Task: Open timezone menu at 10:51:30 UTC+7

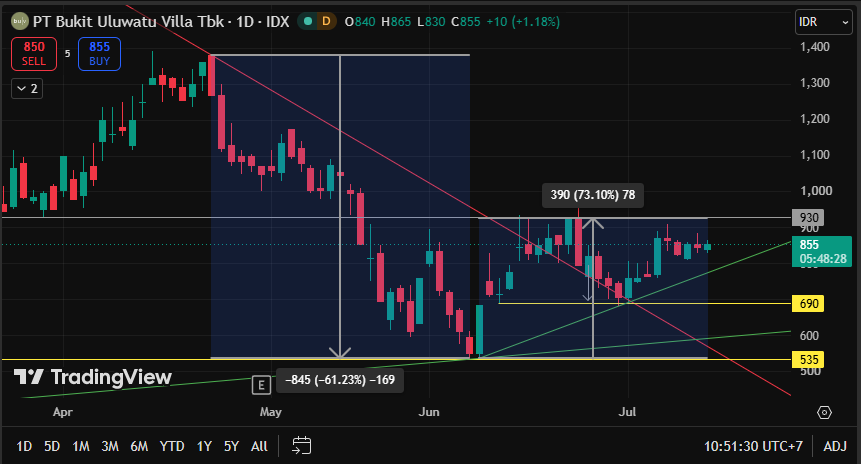Action: [753, 446]
